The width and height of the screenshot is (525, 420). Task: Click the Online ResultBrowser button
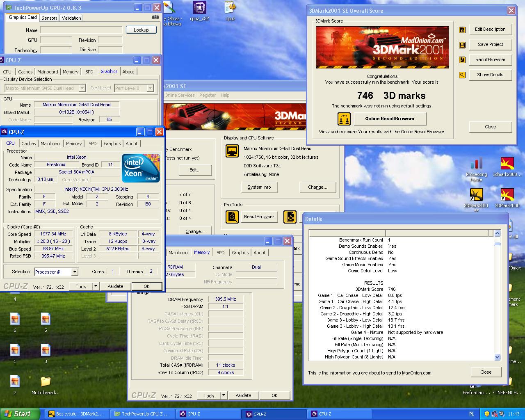pyautogui.click(x=390, y=119)
